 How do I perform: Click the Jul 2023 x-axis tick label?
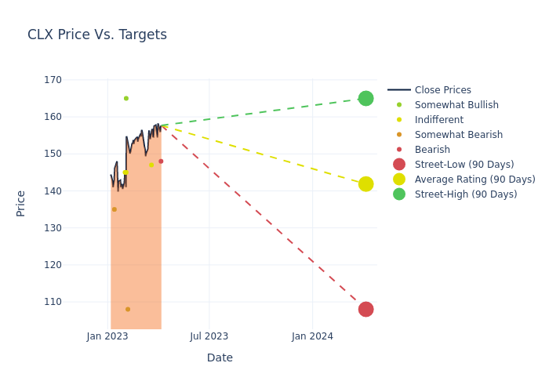click(x=209, y=336)
